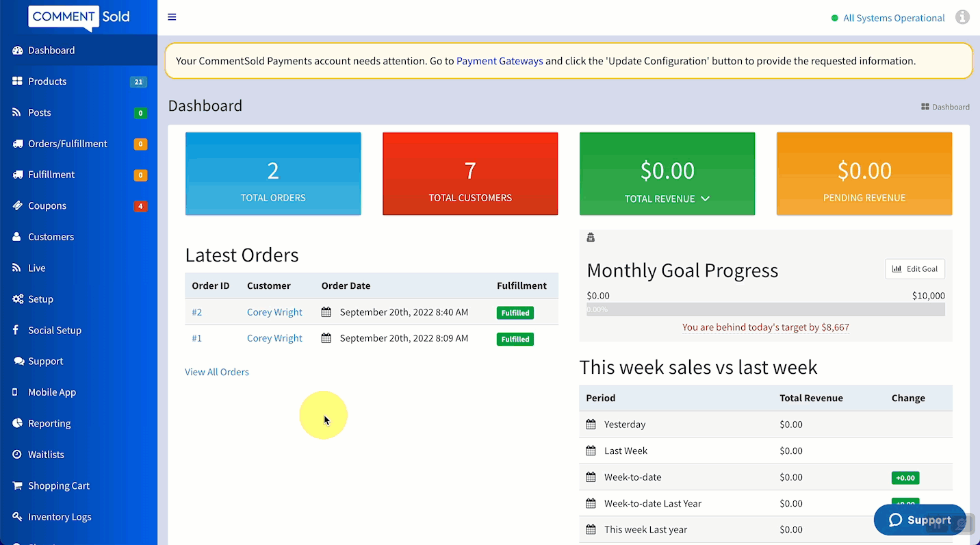Screen dimensions: 980x545
Task: Open the Support chat button
Action: pyautogui.click(x=919, y=520)
